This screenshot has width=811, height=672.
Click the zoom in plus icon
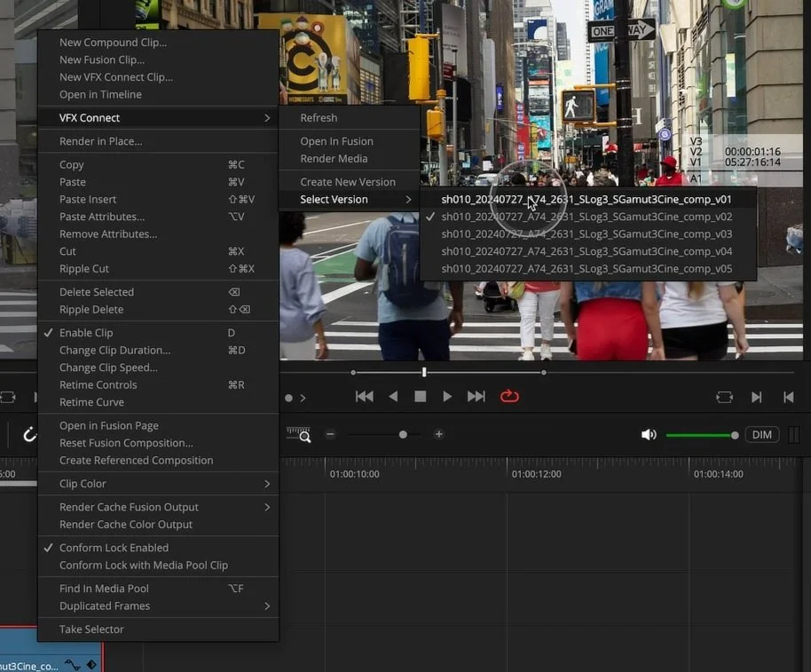pos(438,435)
